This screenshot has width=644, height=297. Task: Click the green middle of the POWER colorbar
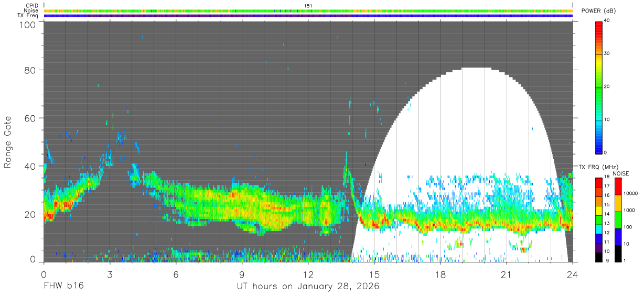pos(599,86)
